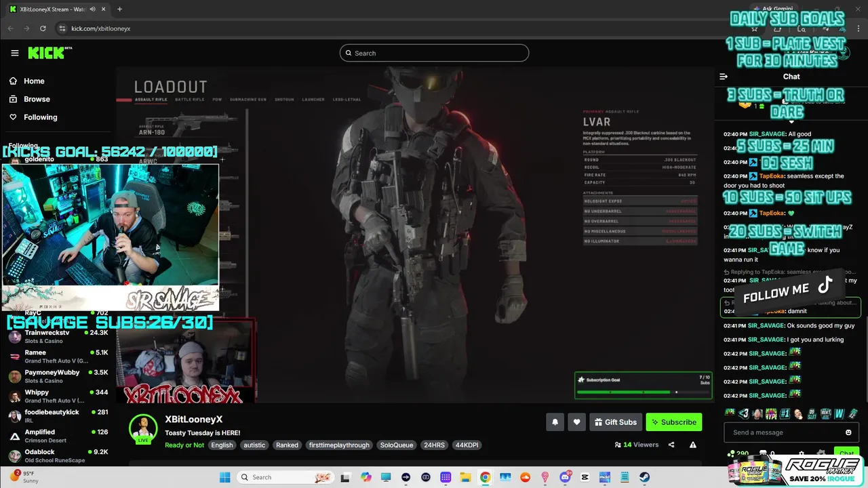This screenshot has width=868, height=488.
Task: Open the weather widget showing 95°F Sunny
Action: click(x=24, y=477)
